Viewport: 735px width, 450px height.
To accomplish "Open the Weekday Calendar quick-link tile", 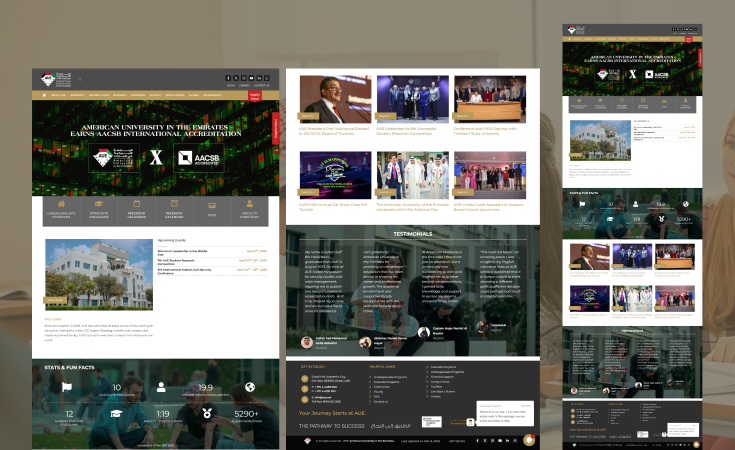I will tap(174, 210).
